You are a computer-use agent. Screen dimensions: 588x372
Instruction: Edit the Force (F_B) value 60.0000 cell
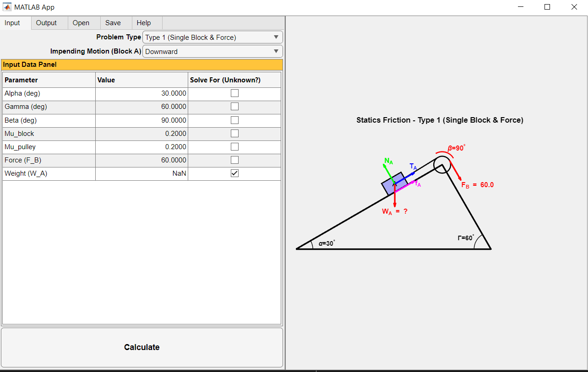point(142,160)
